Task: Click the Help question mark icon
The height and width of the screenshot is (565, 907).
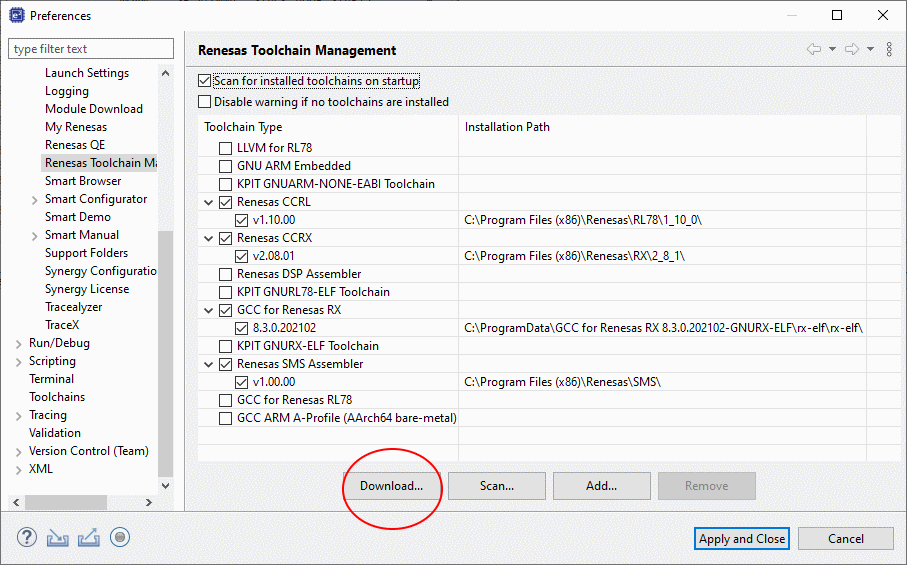Action: pos(27,538)
